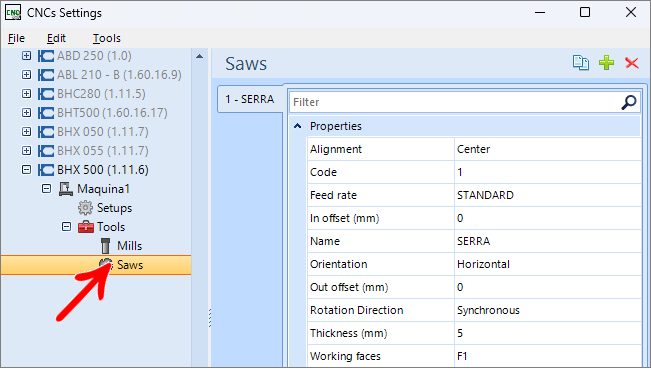Click the Orientation value Horizontal
Image resolution: width=651 pixels, height=369 pixels.
(483, 264)
